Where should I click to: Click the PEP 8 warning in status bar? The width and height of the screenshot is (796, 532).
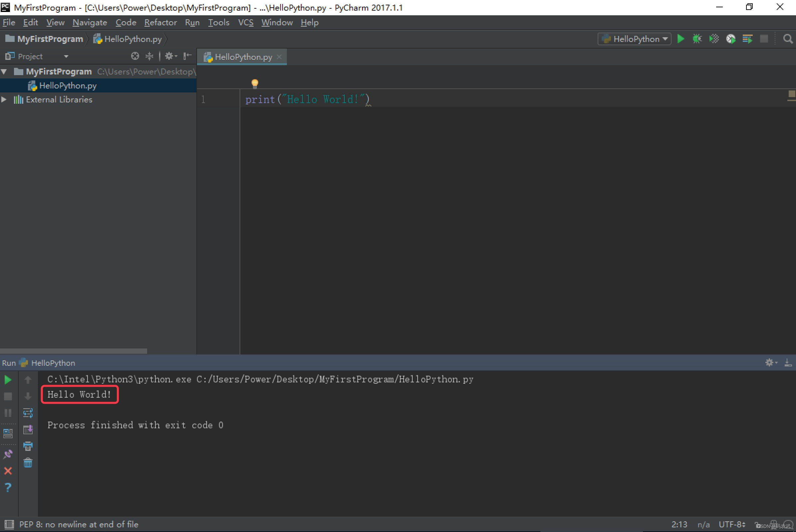[x=79, y=524]
